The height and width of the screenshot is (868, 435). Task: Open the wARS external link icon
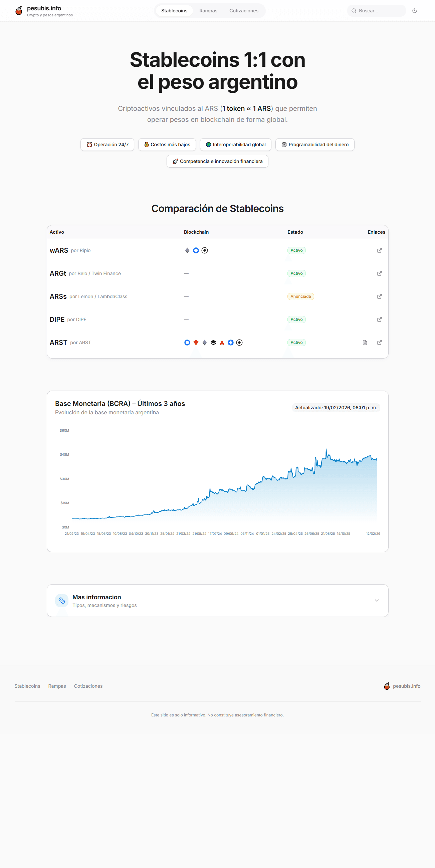click(x=379, y=250)
